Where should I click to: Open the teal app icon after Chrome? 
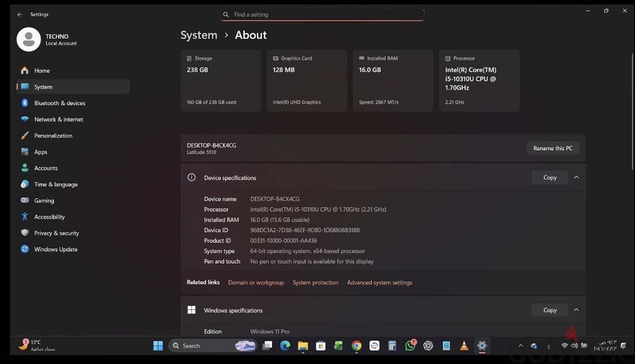[x=374, y=346]
